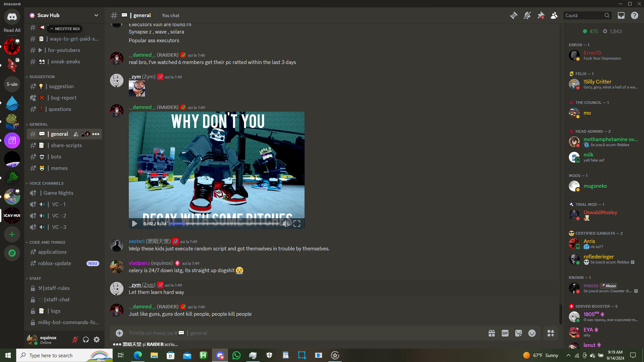Click vladpanu username in chat
This screenshot has width=644, height=362.
139,263
